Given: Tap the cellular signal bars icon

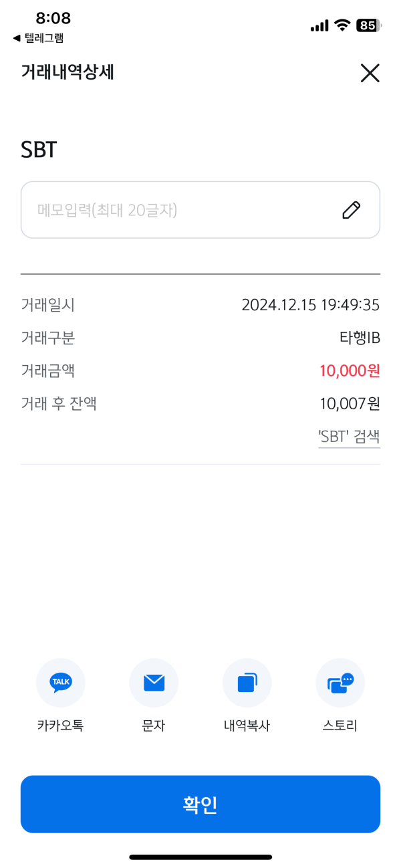Looking at the screenshot, I should (319, 26).
